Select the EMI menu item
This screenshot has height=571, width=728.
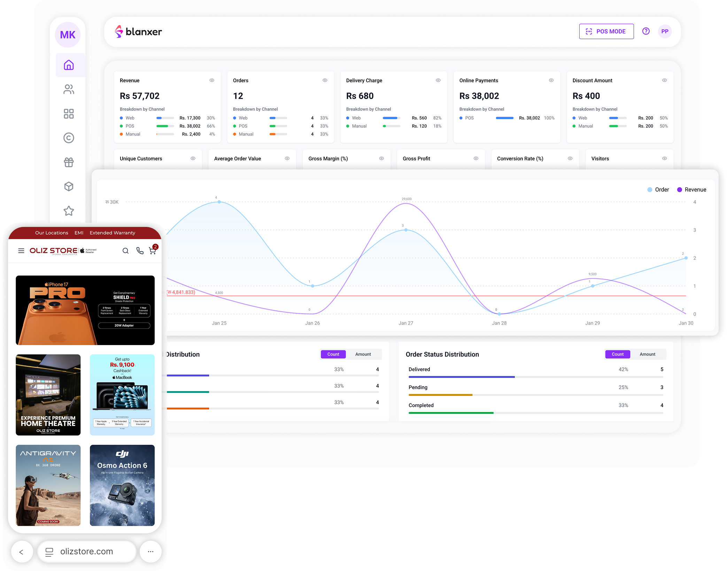tap(79, 233)
